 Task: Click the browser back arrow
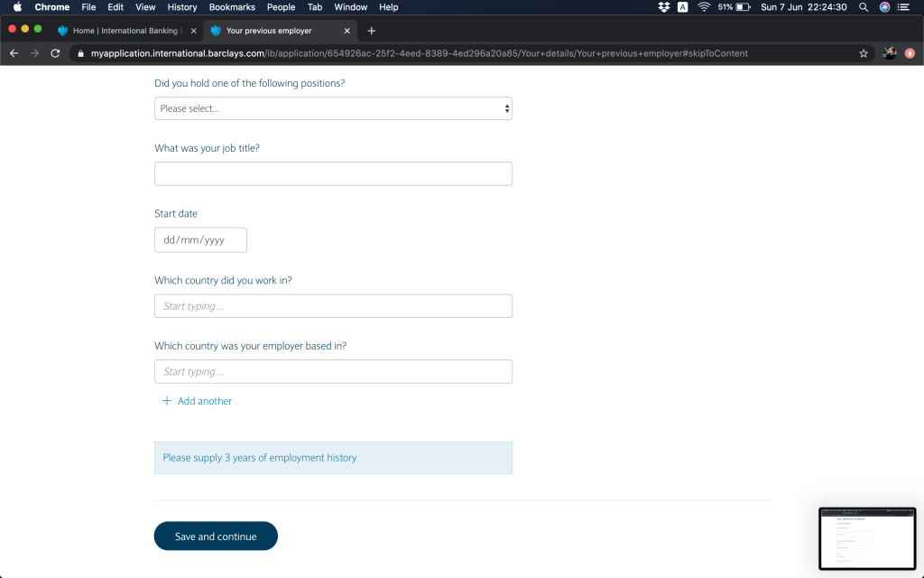coord(14,53)
